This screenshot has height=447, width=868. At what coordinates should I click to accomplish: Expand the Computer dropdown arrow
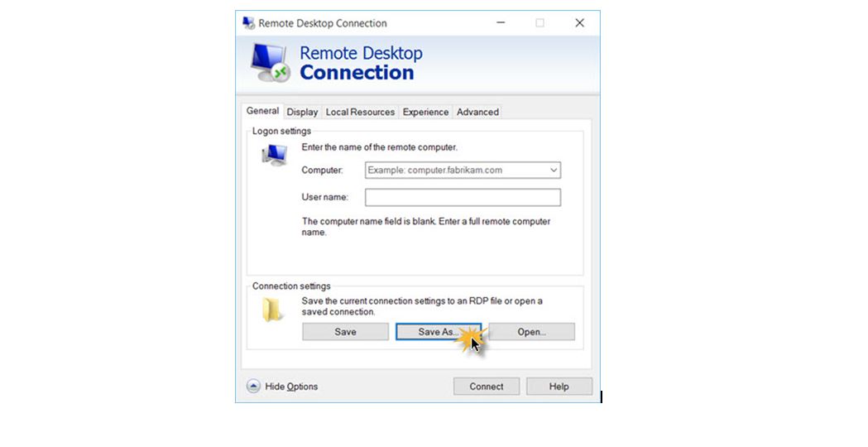pyautogui.click(x=554, y=171)
